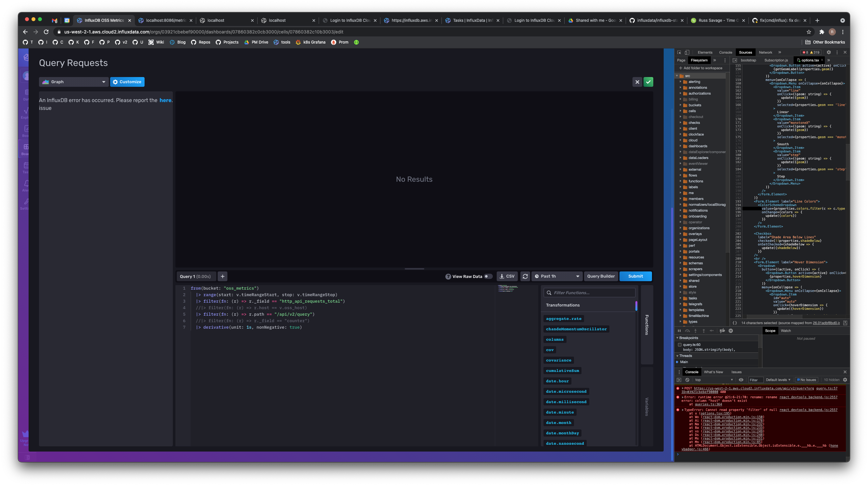Switch to the Watch tab in the debugger

pos(786,331)
